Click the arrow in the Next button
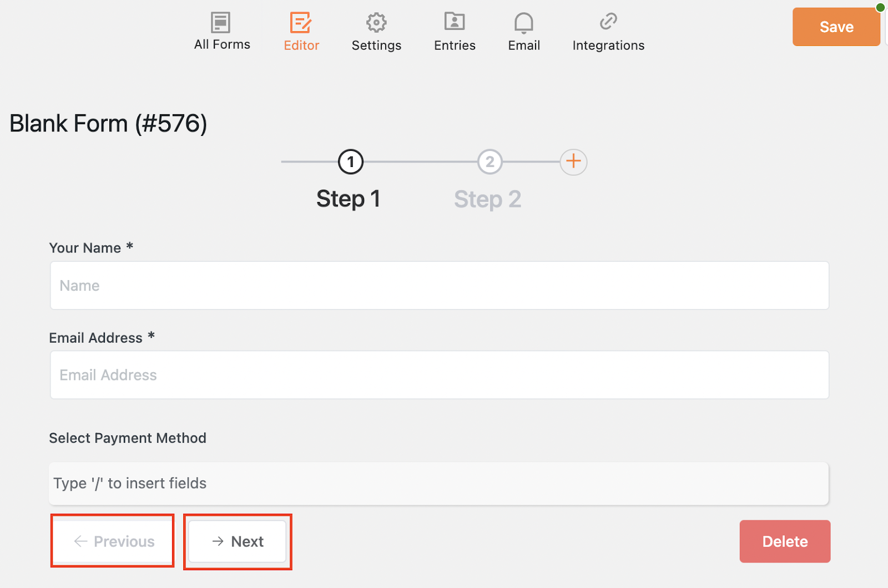 [x=218, y=541]
